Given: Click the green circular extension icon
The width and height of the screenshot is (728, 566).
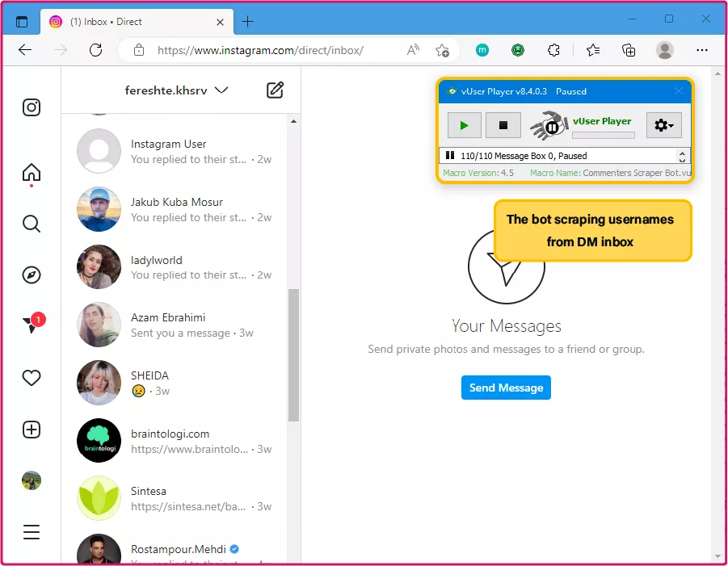Looking at the screenshot, I should (518, 49).
